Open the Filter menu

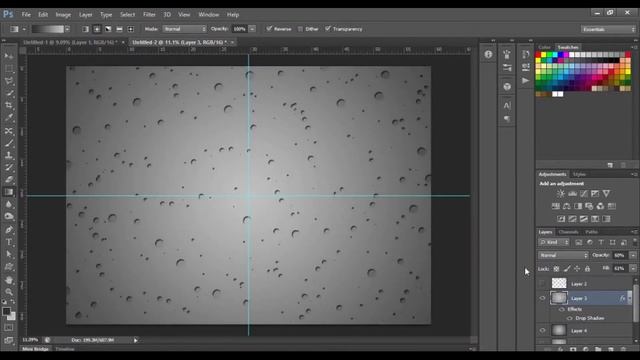click(149, 15)
